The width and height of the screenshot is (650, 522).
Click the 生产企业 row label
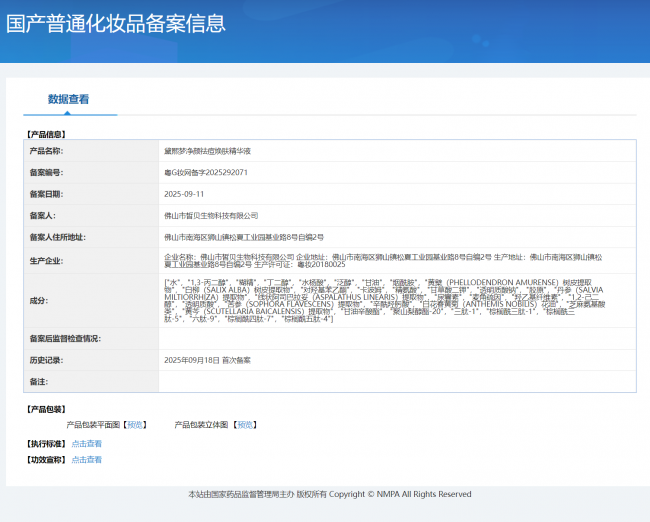tap(46, 261)
